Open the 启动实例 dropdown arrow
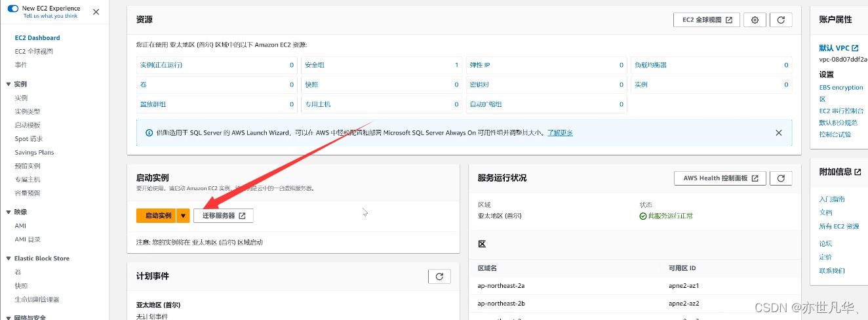Screen dimensions: 868x320 (x=184, y=216)
